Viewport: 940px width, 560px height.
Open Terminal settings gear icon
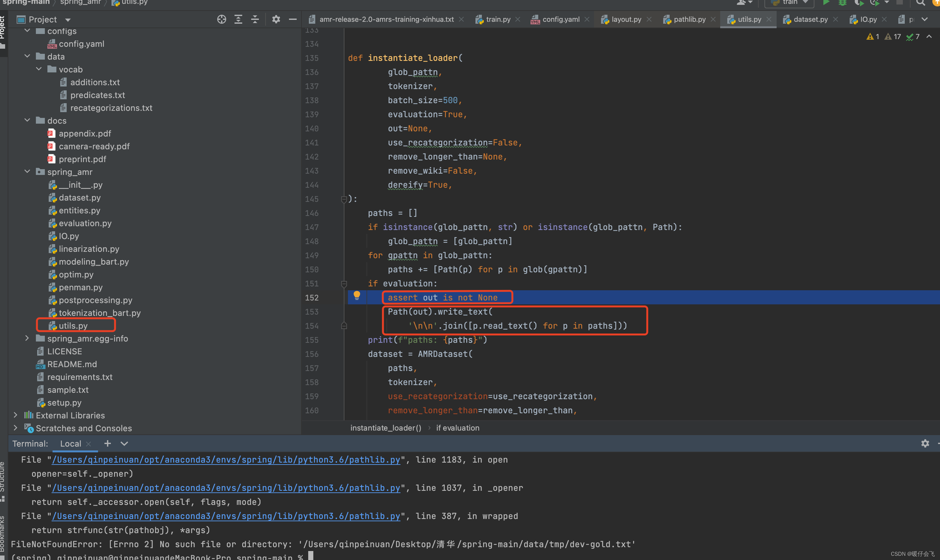tap(925, 443)
